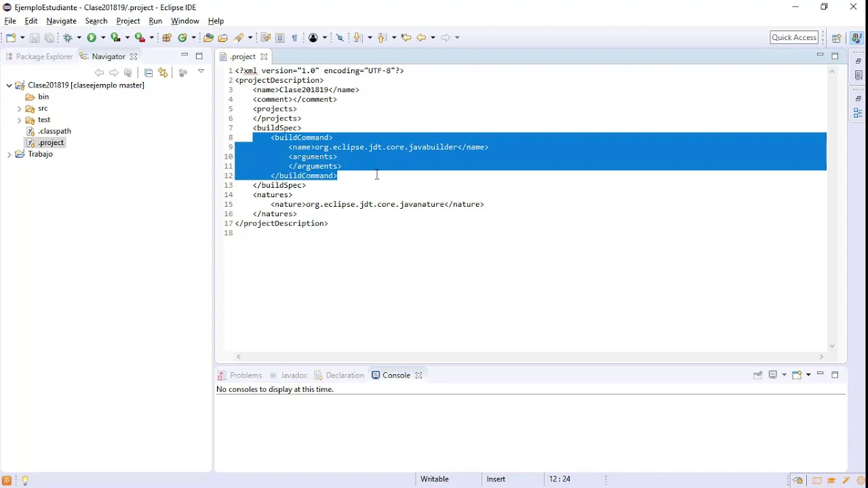This screenshot has width=868, height=488.
Task: Toggle the Pin Editor icon
Action: tap(340, 38)
